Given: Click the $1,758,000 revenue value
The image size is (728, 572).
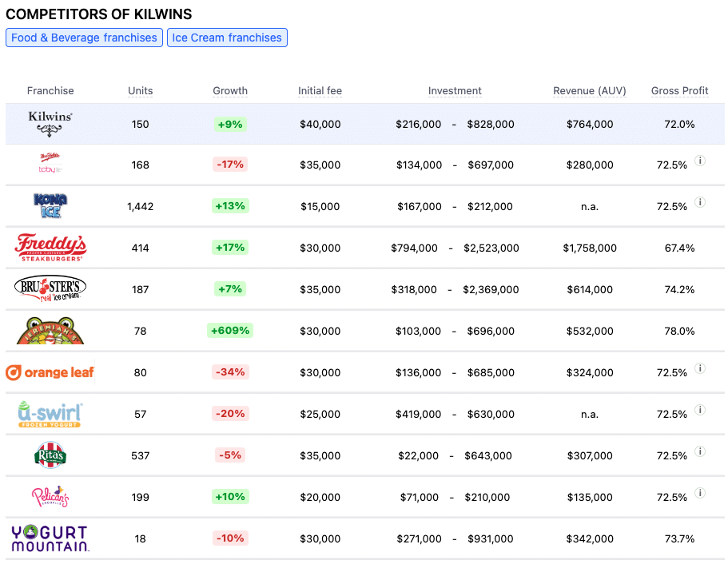Looking at the screenshot, I should (590, 248).
